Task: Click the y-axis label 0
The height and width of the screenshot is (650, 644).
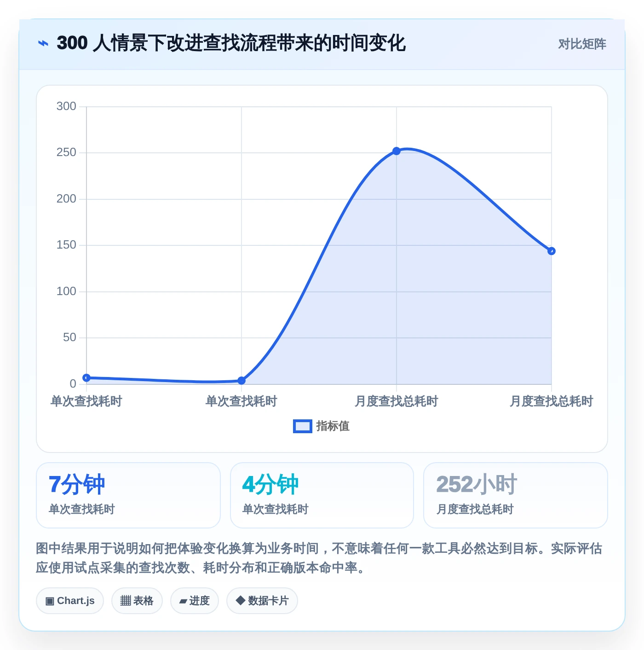Action: click(73, 384)
